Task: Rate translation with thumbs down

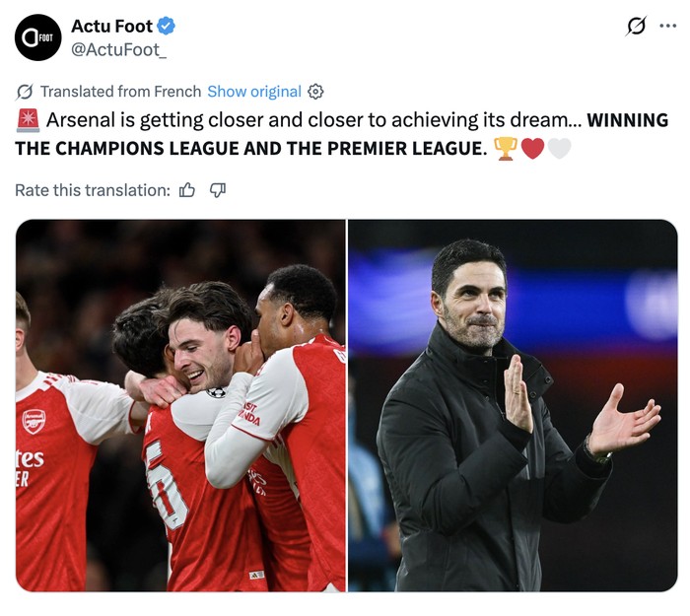Action: 218,190
